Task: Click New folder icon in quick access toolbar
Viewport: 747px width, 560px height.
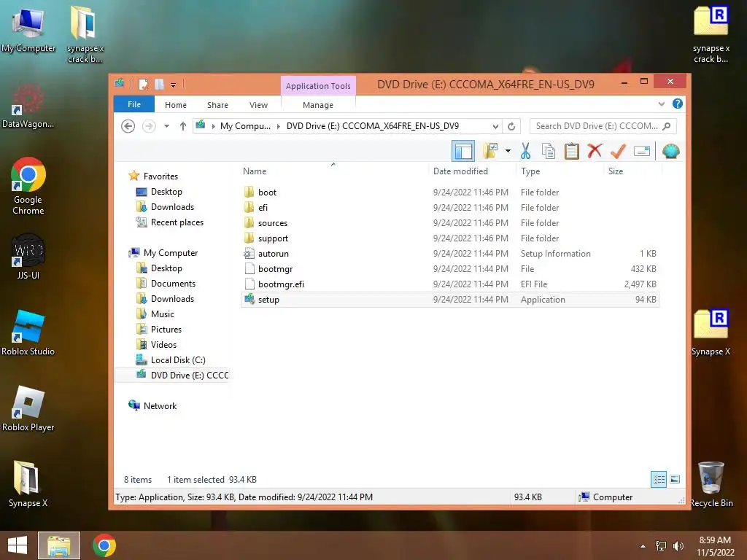Action: (x=159, y=85)
